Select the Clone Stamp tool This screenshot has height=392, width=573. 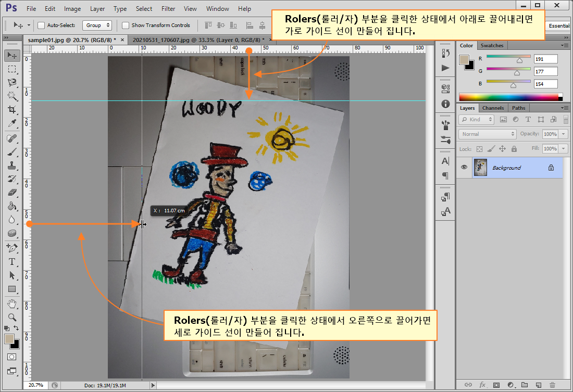point(12,166)
